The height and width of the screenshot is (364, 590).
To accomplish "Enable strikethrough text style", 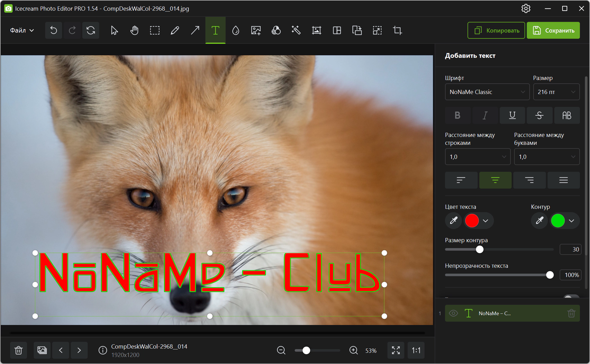I will point(539,115).
